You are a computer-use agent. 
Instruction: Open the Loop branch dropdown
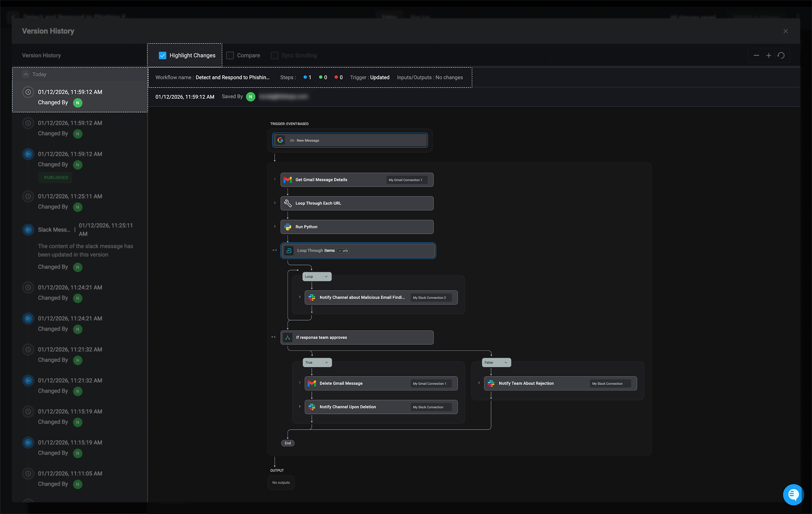317,277
